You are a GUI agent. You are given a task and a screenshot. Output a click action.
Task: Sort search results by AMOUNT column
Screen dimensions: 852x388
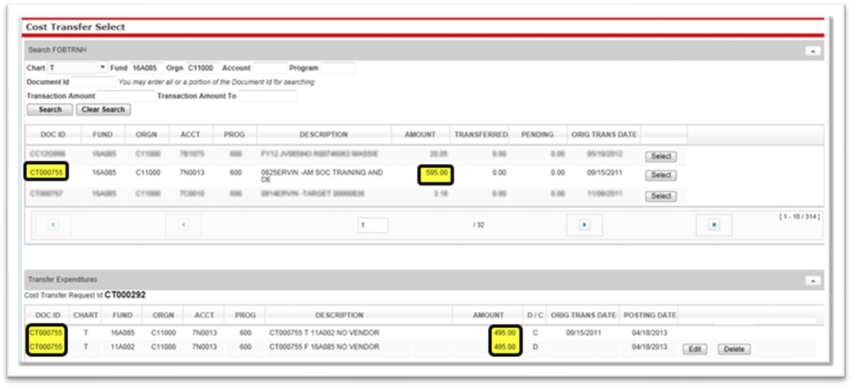[421, 134]
